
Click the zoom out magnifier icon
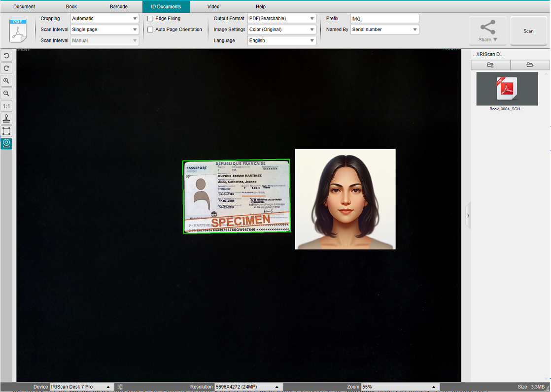click(6, 94)
